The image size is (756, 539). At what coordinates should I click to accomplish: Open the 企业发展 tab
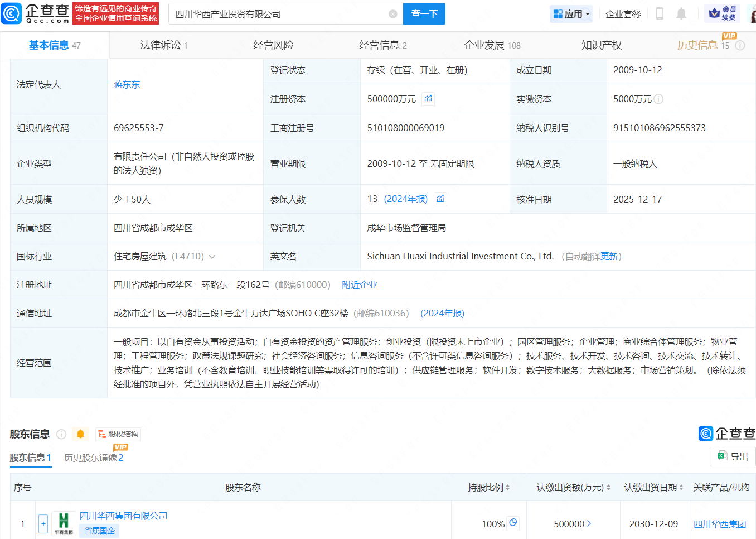[x=492, y=45]
